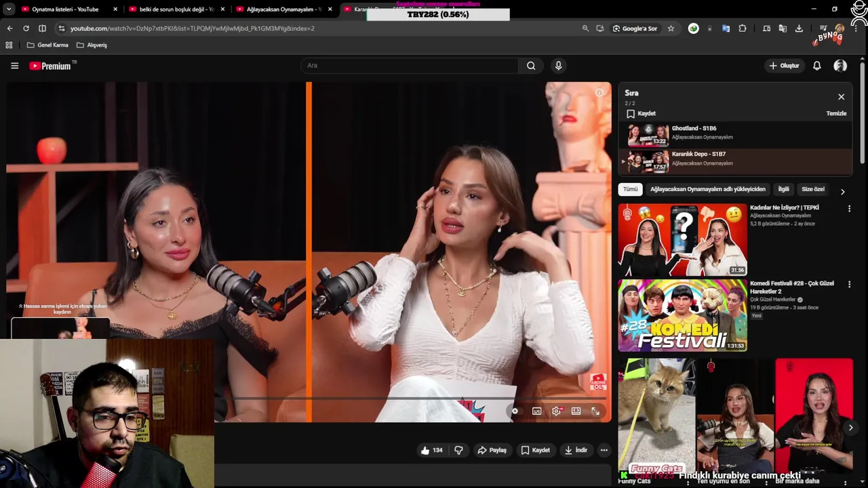The height and width of the screenshot is (488, 868).
Task: Open the YouTube hamburger guide menu
Action: pyautogui.click(x=14, y=66)
